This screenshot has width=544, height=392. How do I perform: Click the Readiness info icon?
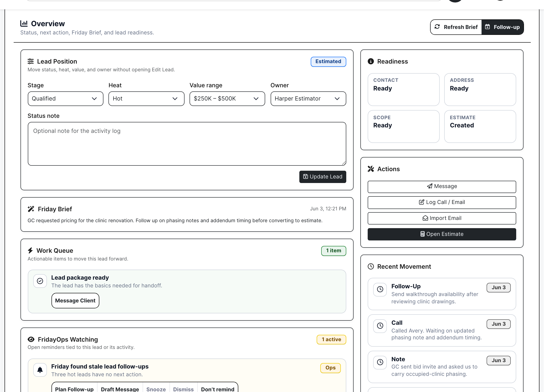371,61
